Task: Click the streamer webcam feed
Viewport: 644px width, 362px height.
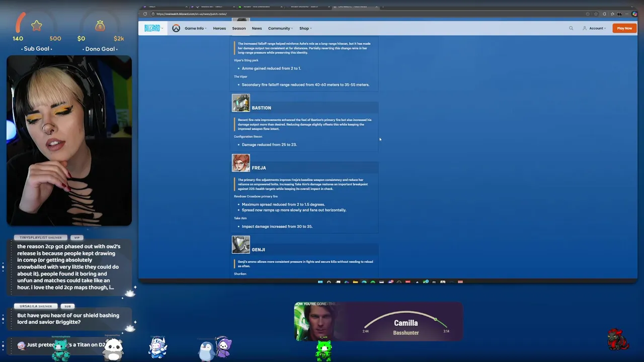Action: [x=69, y=140]
